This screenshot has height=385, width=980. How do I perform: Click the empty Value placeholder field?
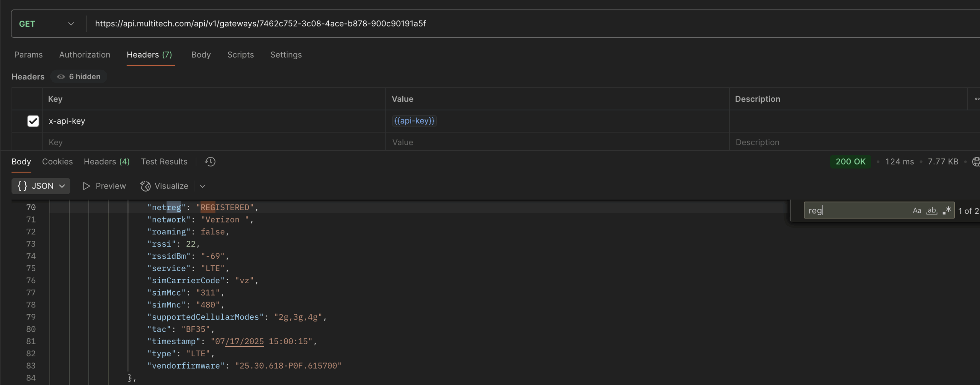coord(557,142)
